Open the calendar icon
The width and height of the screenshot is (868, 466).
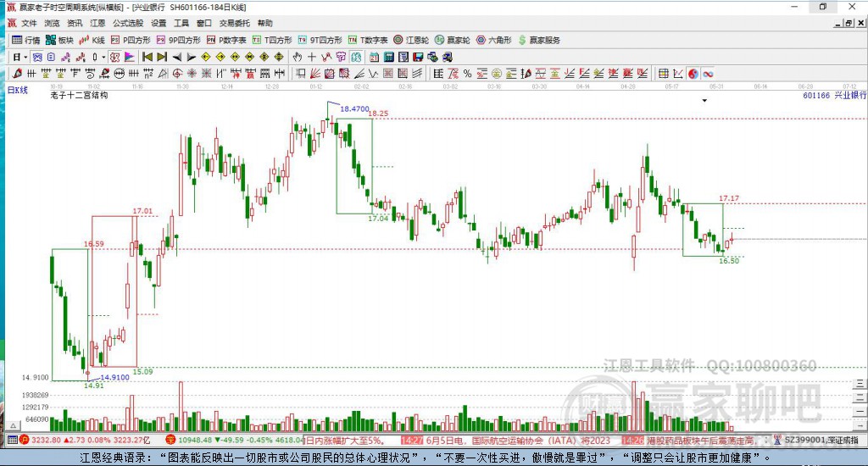[374, 57]
